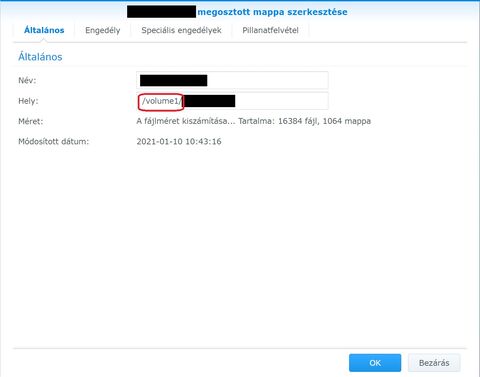Click the Módosított dátum: label
Screen dimensions: 480x377
(54, 141)
